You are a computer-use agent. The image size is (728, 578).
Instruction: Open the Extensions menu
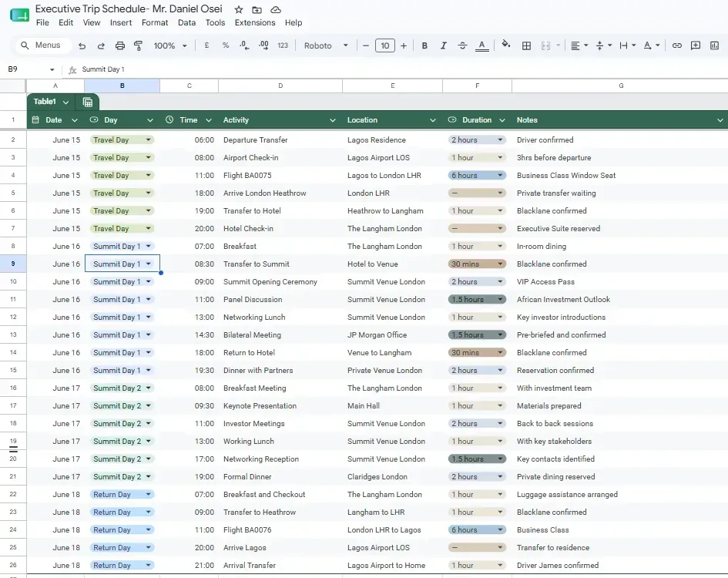coord(255,22)
